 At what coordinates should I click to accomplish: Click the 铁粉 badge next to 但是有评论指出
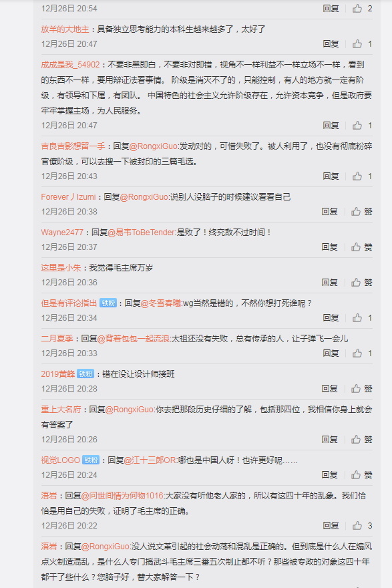pyautogui.click(x=108, y=303)
